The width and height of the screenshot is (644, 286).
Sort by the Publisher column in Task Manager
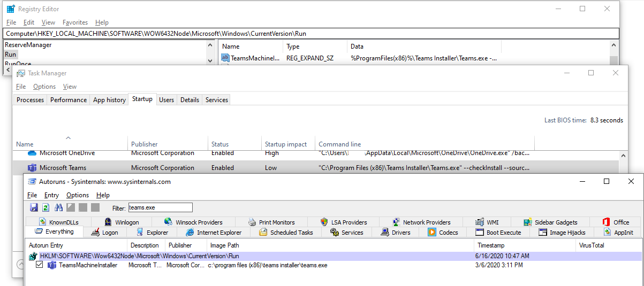click(x=168, y=144)
